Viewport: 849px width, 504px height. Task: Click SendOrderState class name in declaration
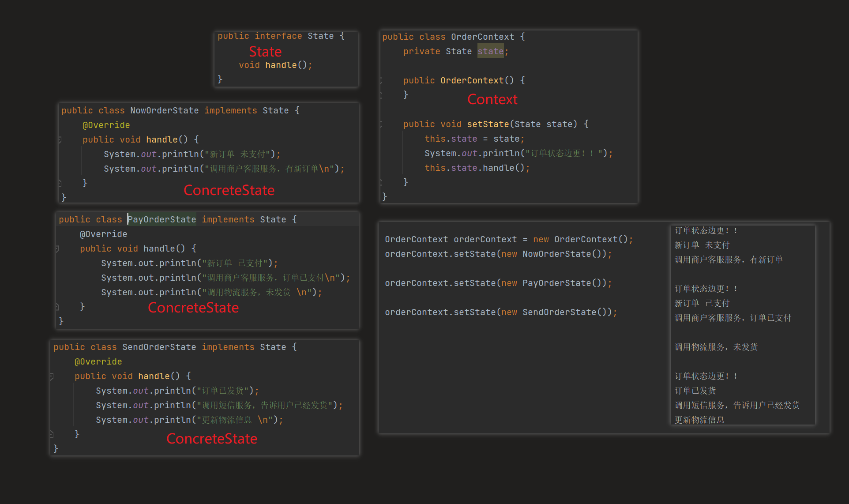(x=159, y=347)
